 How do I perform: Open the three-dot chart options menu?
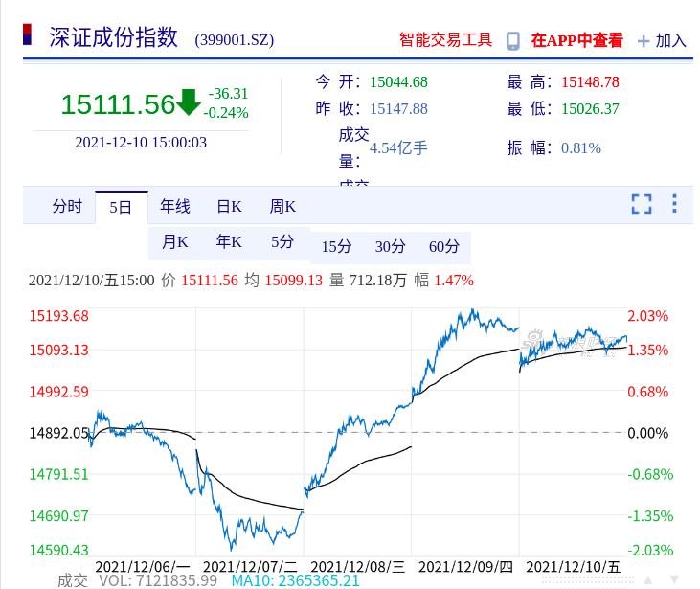674,204
